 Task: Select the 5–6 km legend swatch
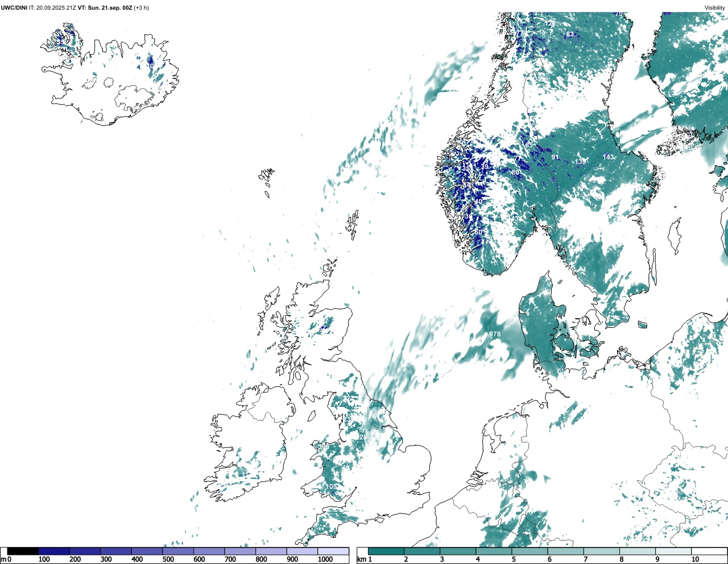point(530,551)
